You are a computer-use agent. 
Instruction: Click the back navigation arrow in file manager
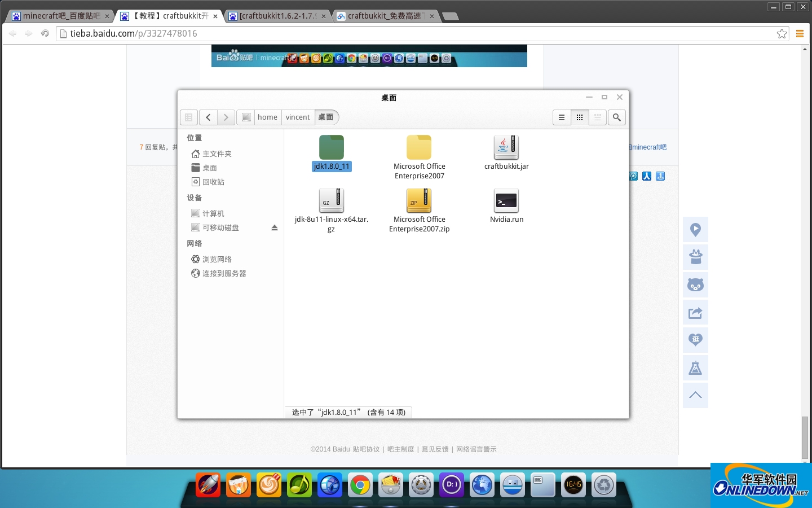click(208, 117)
